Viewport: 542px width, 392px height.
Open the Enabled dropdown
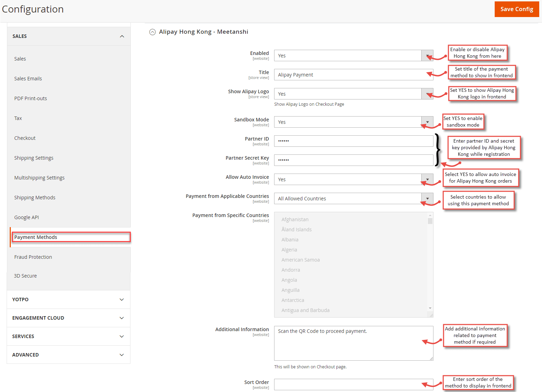point(353,56)
